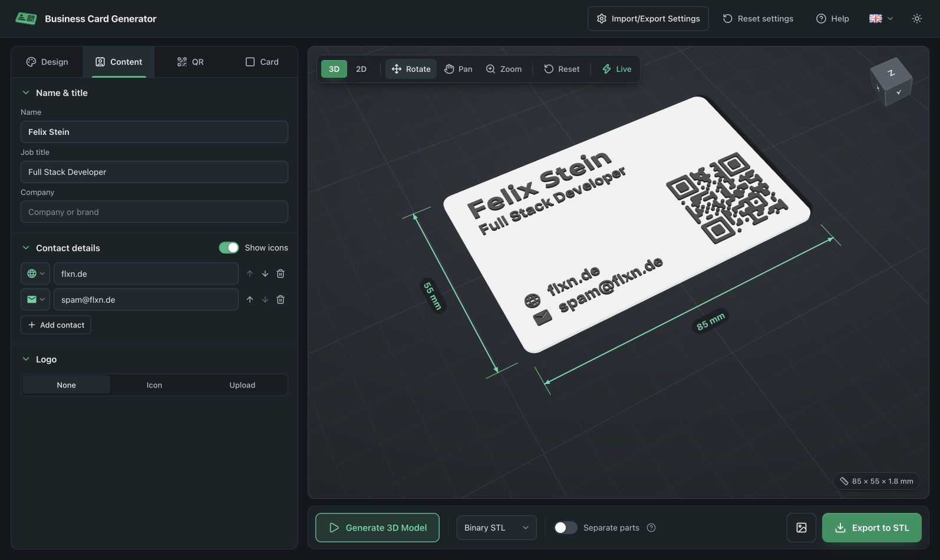Switch to the Design tab
This screenshot has width=940, height=560.
(47, 62)
